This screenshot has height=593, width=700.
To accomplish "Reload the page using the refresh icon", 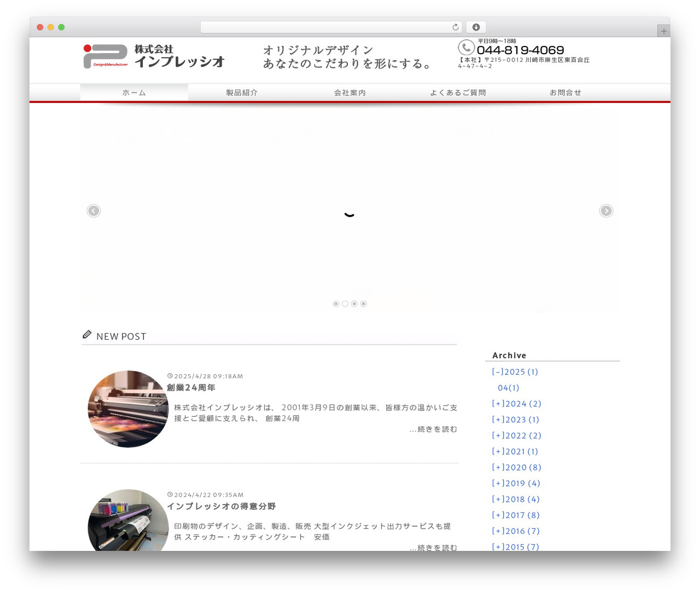I will pos(456,27).
